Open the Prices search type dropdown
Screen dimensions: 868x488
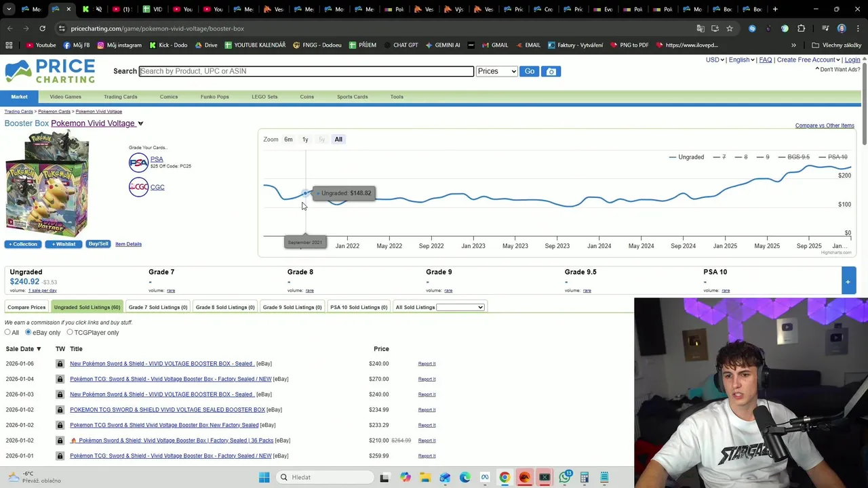(x=496, y=71)
